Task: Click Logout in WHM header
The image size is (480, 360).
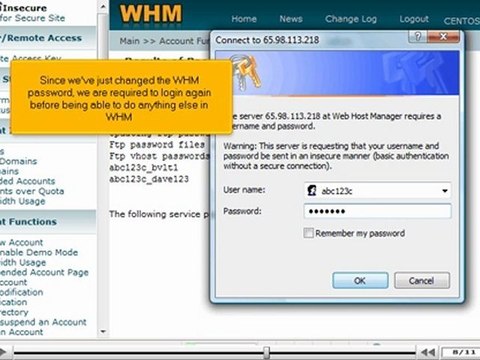Action: coord(414,19)
